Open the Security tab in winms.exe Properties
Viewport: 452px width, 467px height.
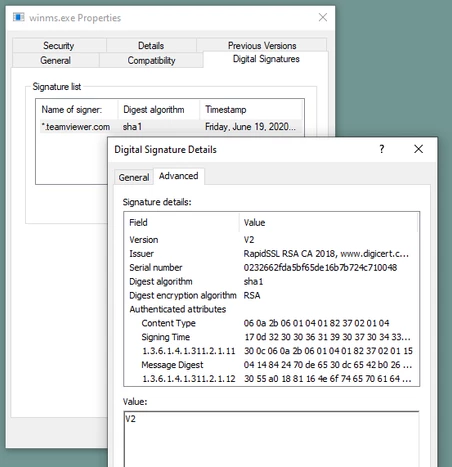pos(59,45)
